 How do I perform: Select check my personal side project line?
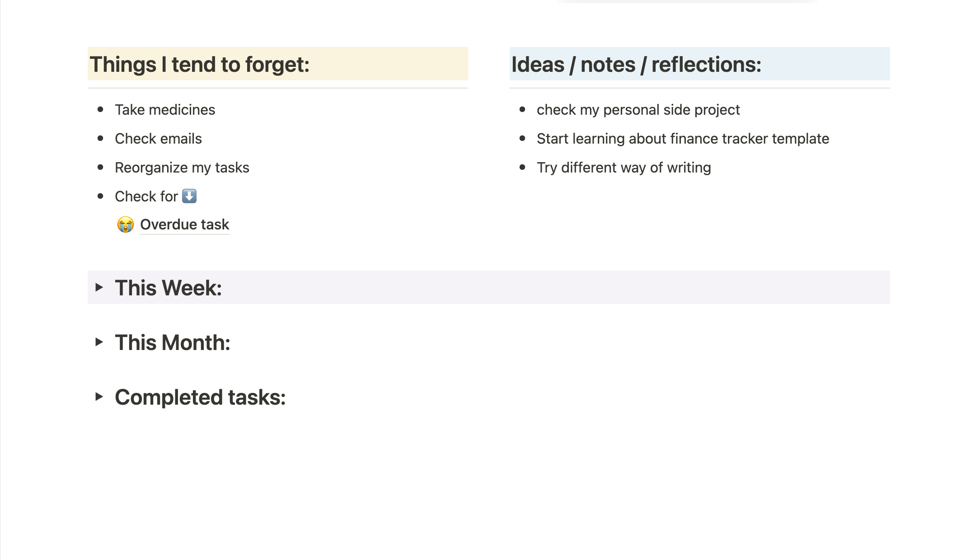pos(638,110)
